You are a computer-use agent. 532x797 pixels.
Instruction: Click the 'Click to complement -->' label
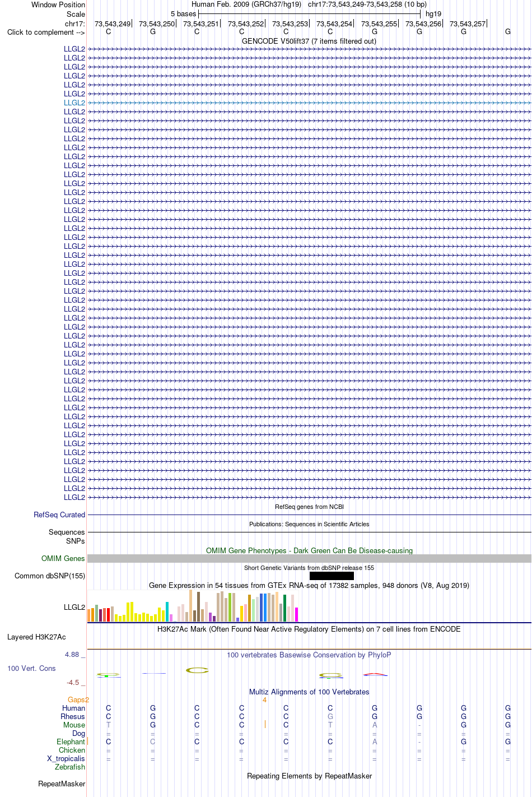(46, 32)
